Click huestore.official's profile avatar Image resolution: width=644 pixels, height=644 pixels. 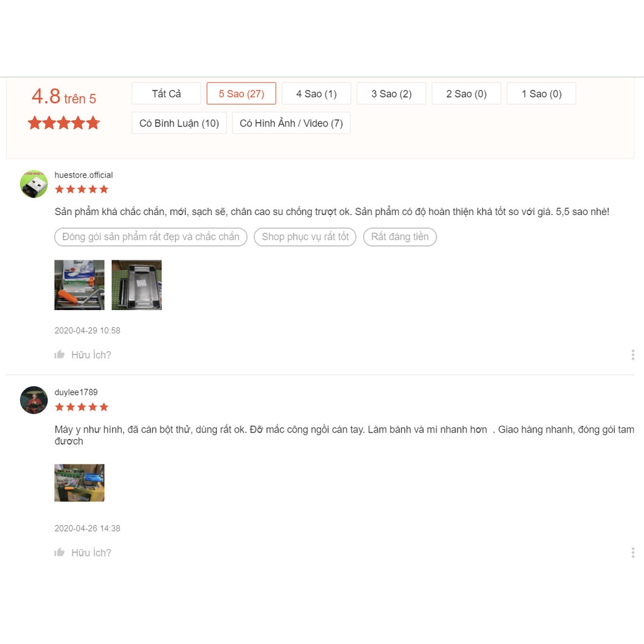pyautogui.click(x=34, y=184)
